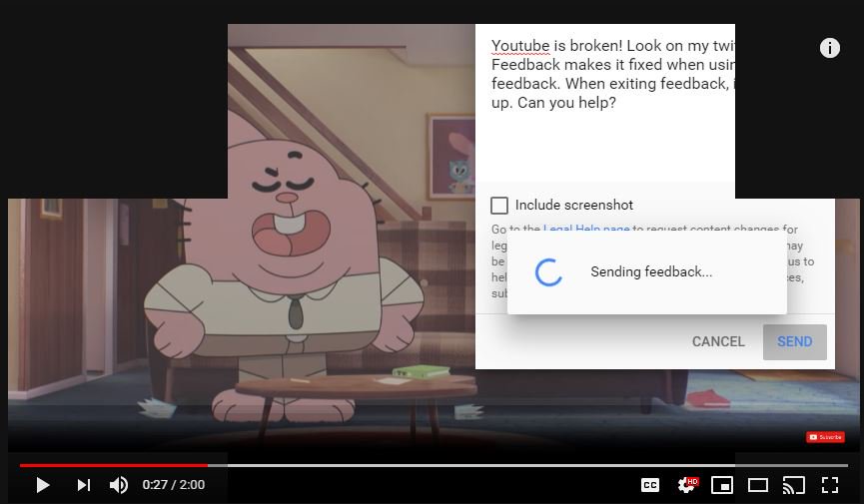Tick the Include screenshot checkbox
Viewport: 864px width, 504px height.
[x=499, y=206]
